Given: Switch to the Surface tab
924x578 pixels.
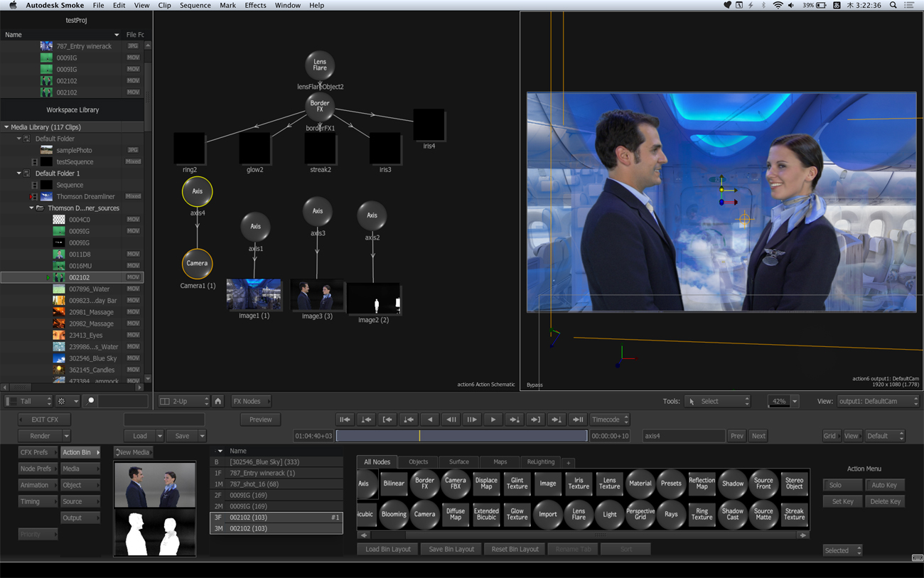Looking at the screenshot, I should point(459,462).
